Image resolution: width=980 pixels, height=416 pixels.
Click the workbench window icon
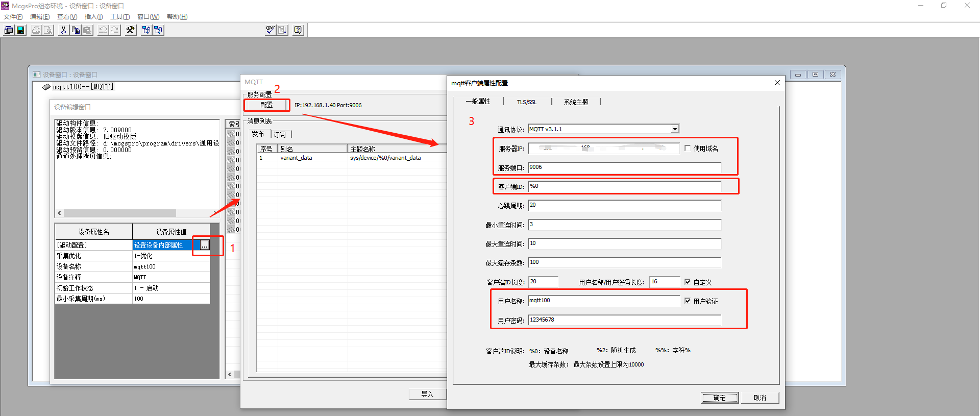coord(9,30)
